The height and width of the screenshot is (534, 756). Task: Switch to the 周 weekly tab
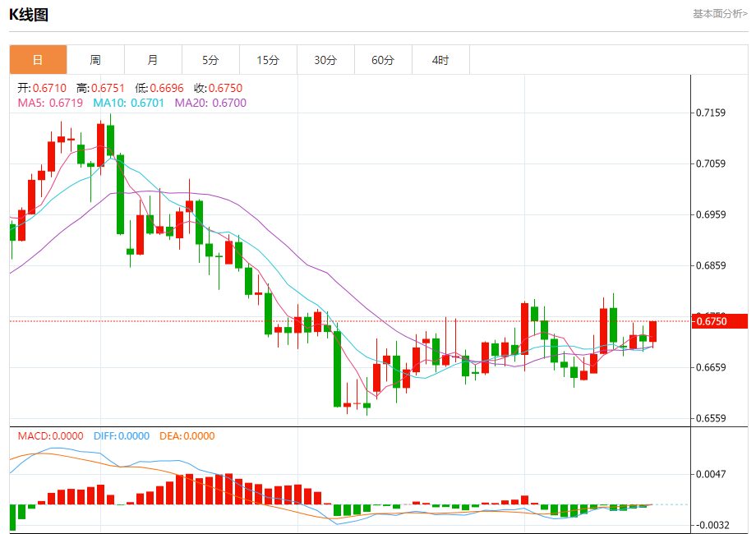[95, 60]
